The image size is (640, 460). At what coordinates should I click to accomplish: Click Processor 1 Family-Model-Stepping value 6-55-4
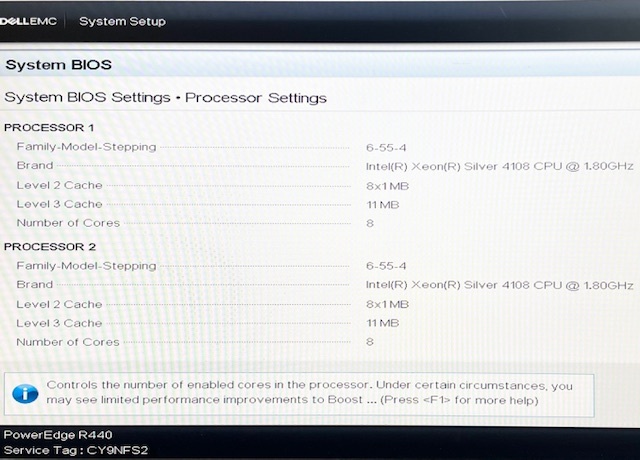coord(386,148)
